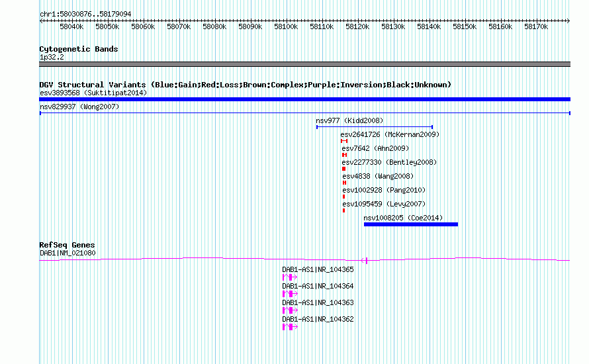This screenshot has width=589, height=364.
Task: Click the DAB1-AS1|NR_104363 label
Action: (x=318, y=302)
